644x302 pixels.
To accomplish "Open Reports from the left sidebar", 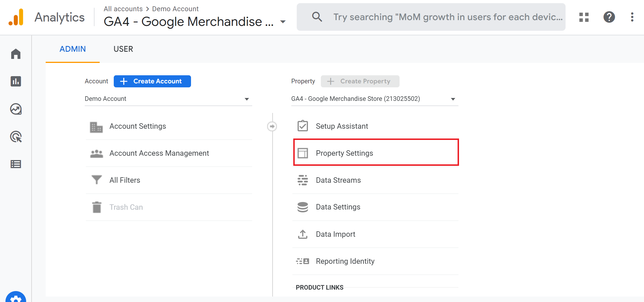I will coord(16,81).
